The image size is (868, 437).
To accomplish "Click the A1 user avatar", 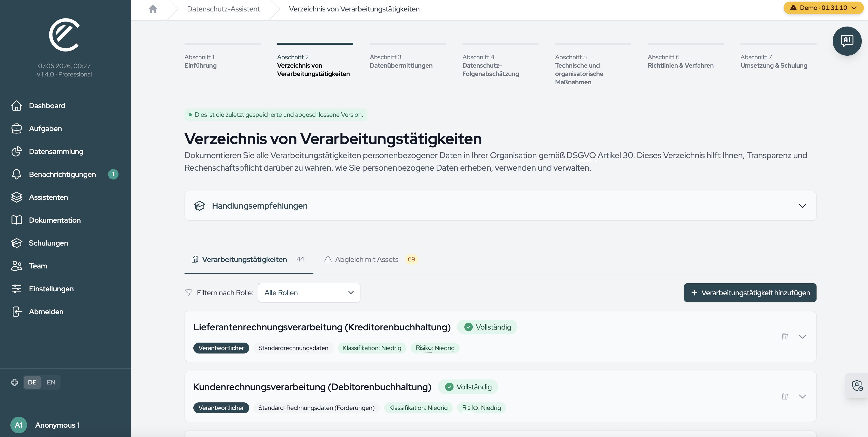I will (x=18, y=425).
